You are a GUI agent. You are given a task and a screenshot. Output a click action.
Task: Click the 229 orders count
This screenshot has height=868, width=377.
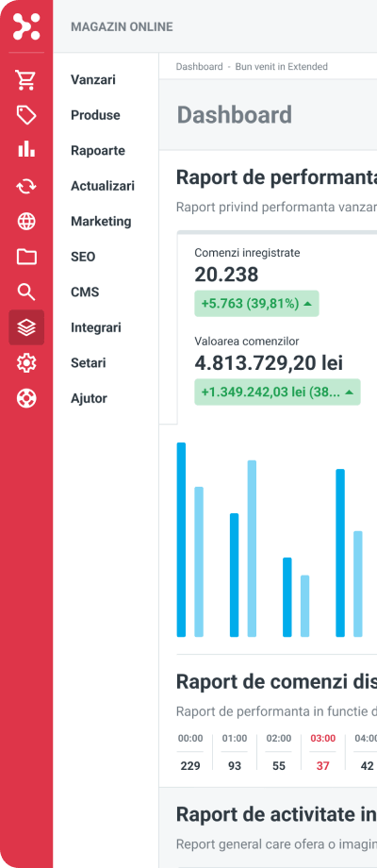[x=190, y=765]
